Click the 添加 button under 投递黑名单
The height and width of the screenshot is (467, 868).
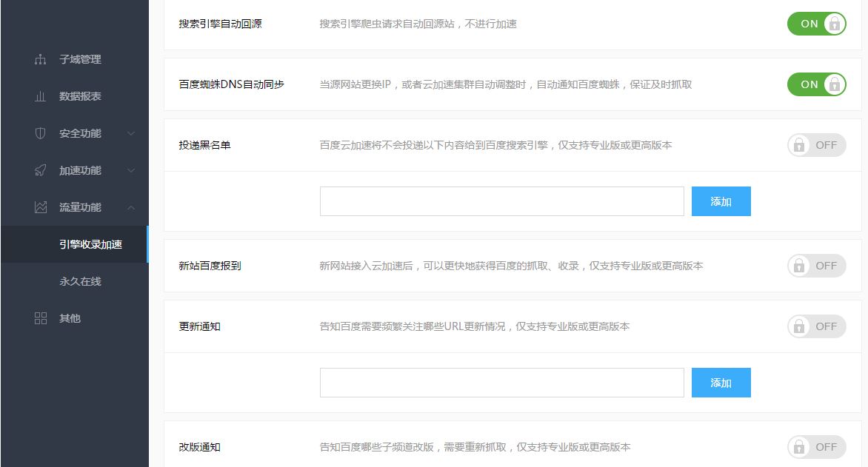(721, 201)
